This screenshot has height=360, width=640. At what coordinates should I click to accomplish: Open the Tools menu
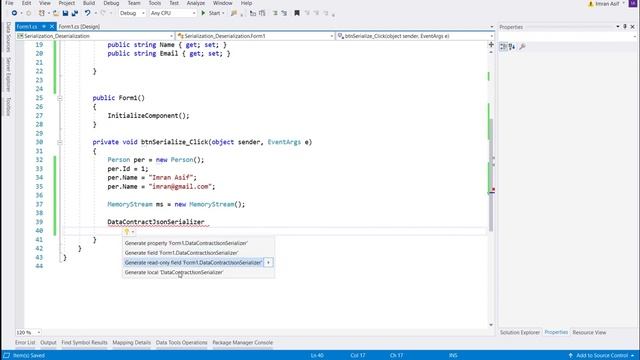click(155, 3)
